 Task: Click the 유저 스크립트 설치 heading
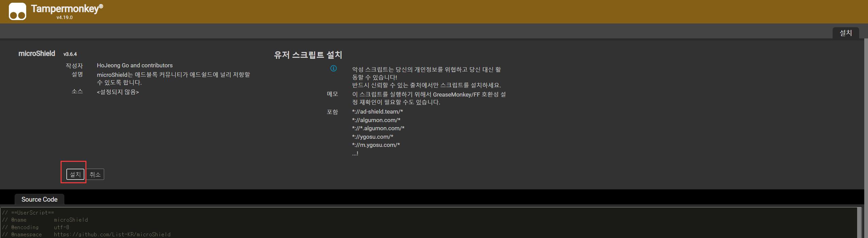coord(308,55)
